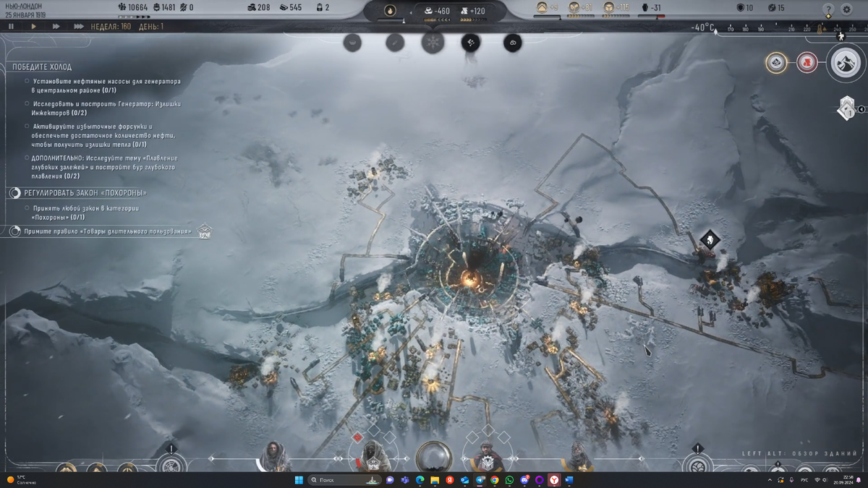
Task: Select the dimmed bowl round tool icon
Action: click(353, 43)
